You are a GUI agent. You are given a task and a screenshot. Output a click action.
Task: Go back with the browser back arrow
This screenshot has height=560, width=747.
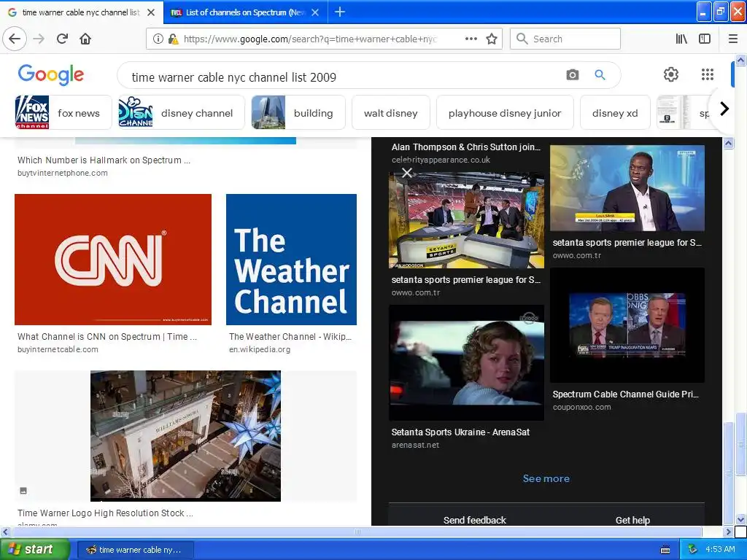pos(15,39)
